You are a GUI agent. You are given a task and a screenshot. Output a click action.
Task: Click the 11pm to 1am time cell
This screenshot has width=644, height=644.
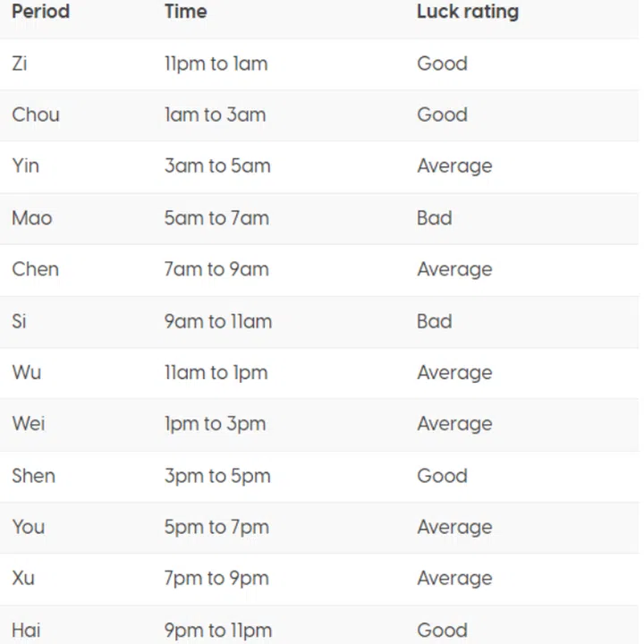216,64
